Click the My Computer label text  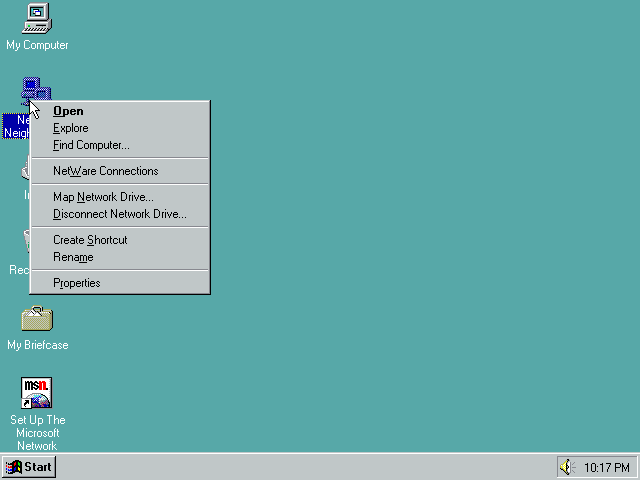pos(37,45)
